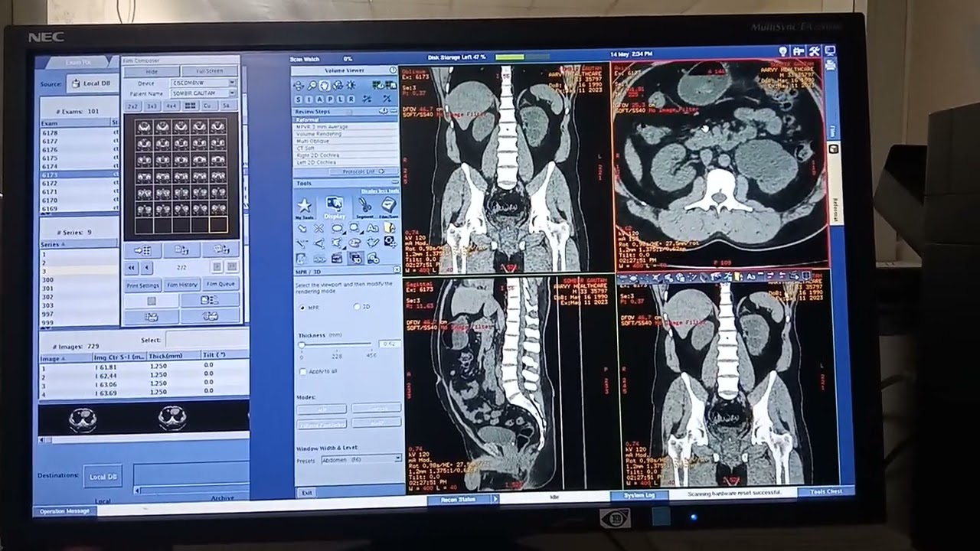Select the 3D radio button
Image resolution: width=980 pixels, height=551 pixels.
point(357,307)
